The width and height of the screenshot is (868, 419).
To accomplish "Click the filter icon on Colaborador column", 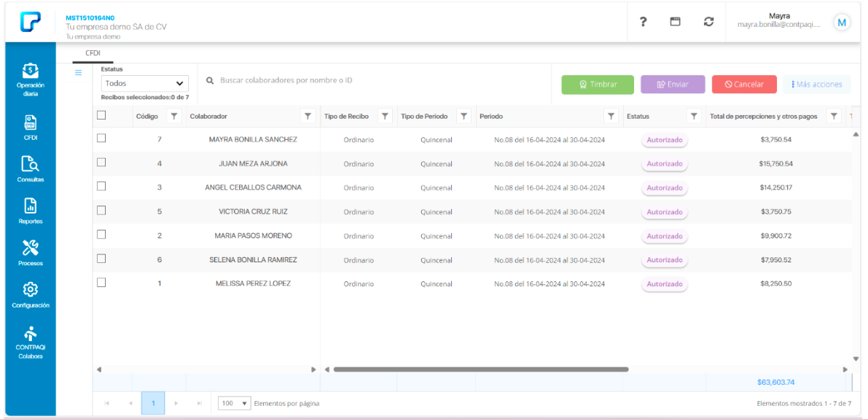I will [308, 117].
